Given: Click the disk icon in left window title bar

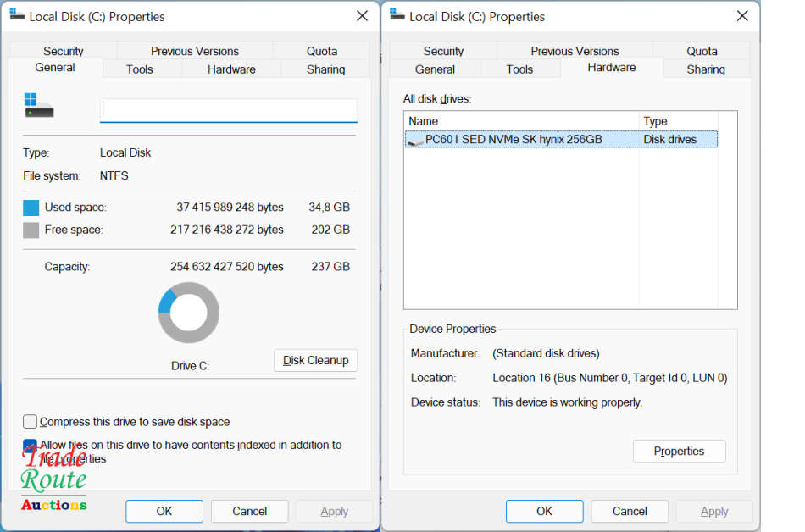Looking at the screenshot, I should pyautogui.click(x=17, y=15).
